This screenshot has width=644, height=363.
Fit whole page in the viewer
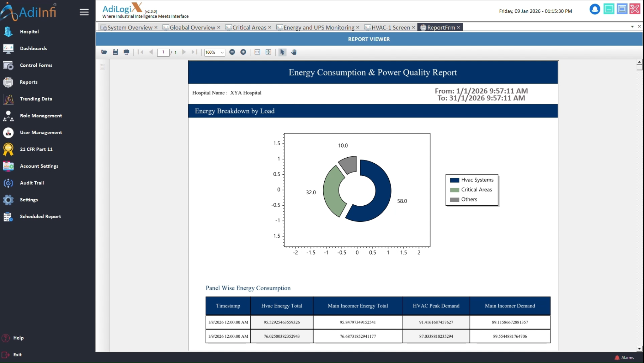click(x=268, y=52)
